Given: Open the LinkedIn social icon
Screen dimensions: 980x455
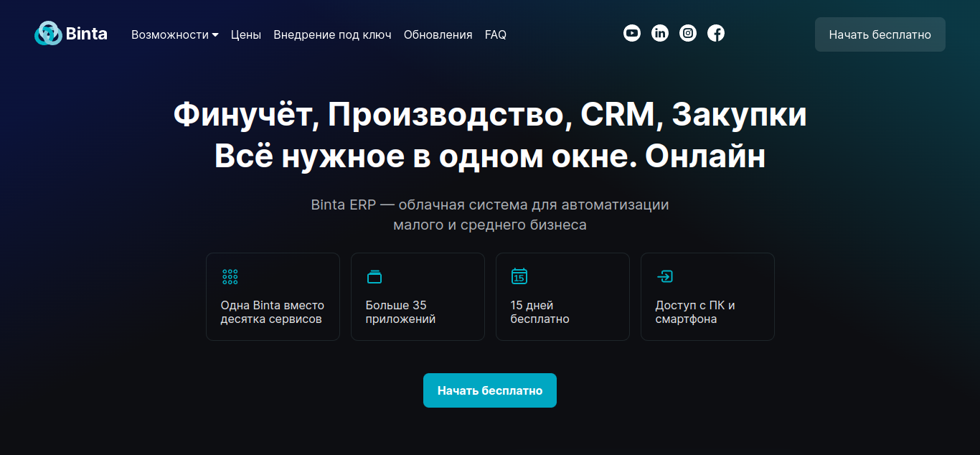Looking at the screenshot, I should point(660,33).
